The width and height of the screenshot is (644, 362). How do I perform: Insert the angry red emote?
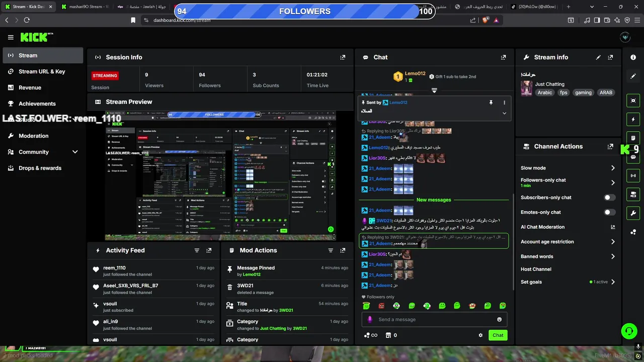click(x=381, y=306)
